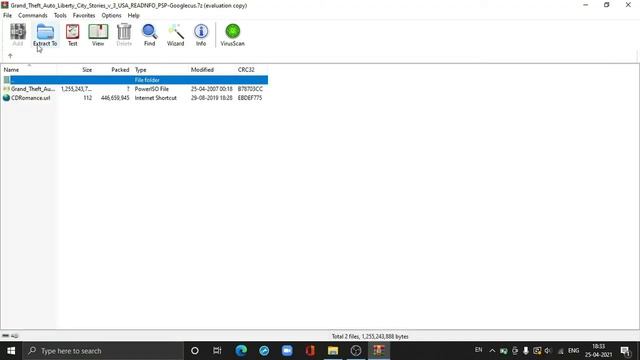Click Extract To in the toolbar
Image resolution: width=640 pixels, height=360 pixels.
tap(45, 35)
